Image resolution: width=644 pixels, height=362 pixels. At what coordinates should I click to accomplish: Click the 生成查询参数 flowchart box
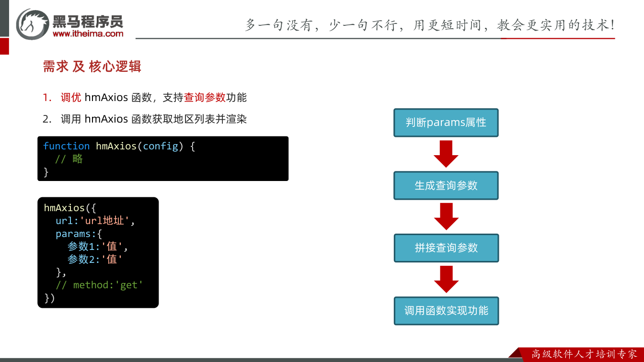tap(446, 185)
